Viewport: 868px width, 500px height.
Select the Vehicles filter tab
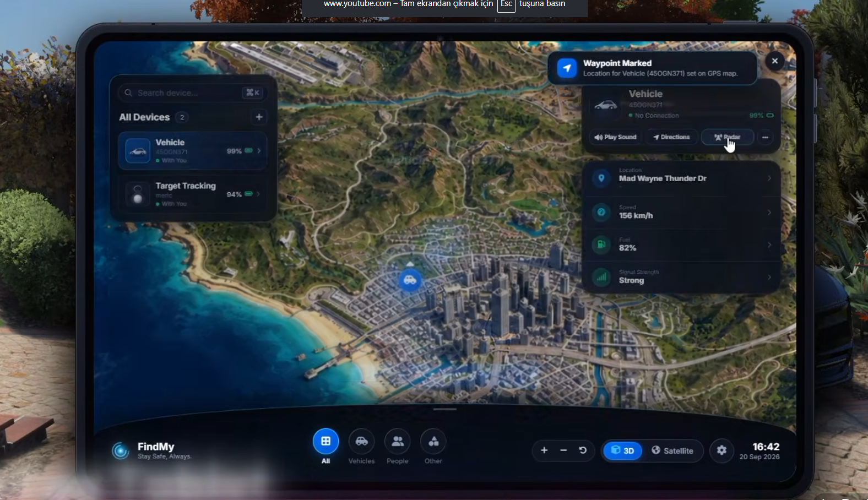[361, 447]
